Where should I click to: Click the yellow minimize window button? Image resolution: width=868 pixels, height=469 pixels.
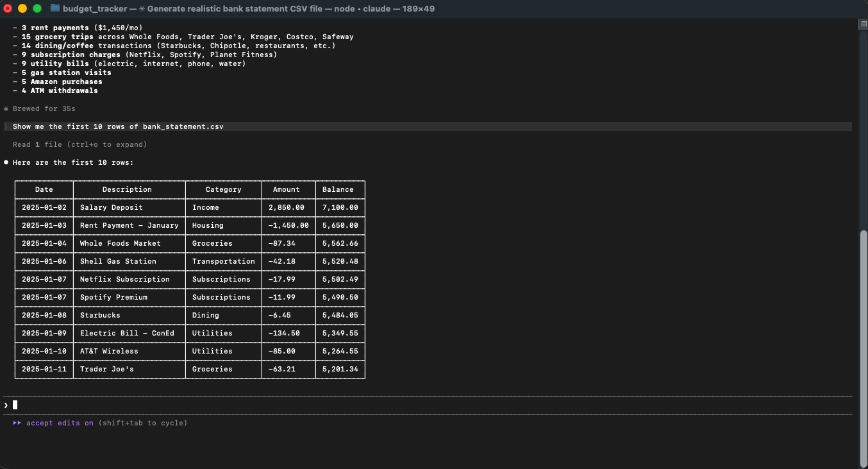coord(22,8)
